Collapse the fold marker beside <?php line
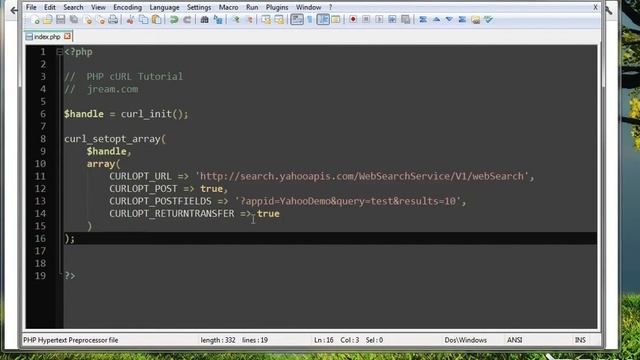The height and width of the screenshot is (360, 640). tap(59, 52)
